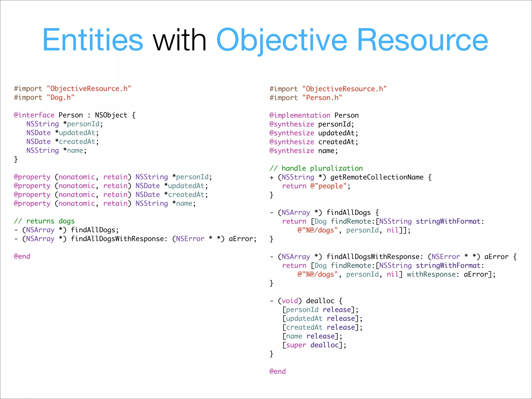Click the black word "with" in the title
The height and width of the screenshot is (399, 532).
tap(179, 40)
